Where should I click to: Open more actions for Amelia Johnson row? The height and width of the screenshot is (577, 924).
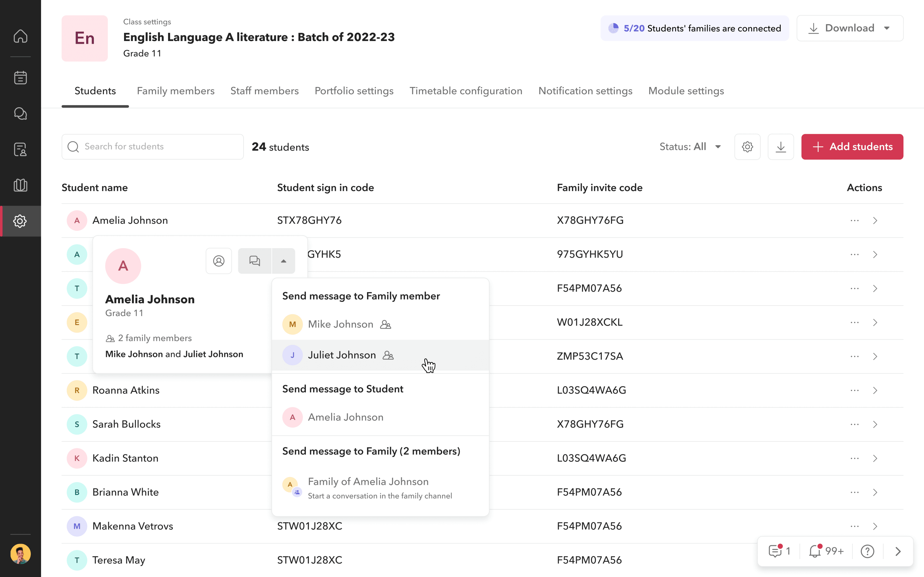point(855,221)
